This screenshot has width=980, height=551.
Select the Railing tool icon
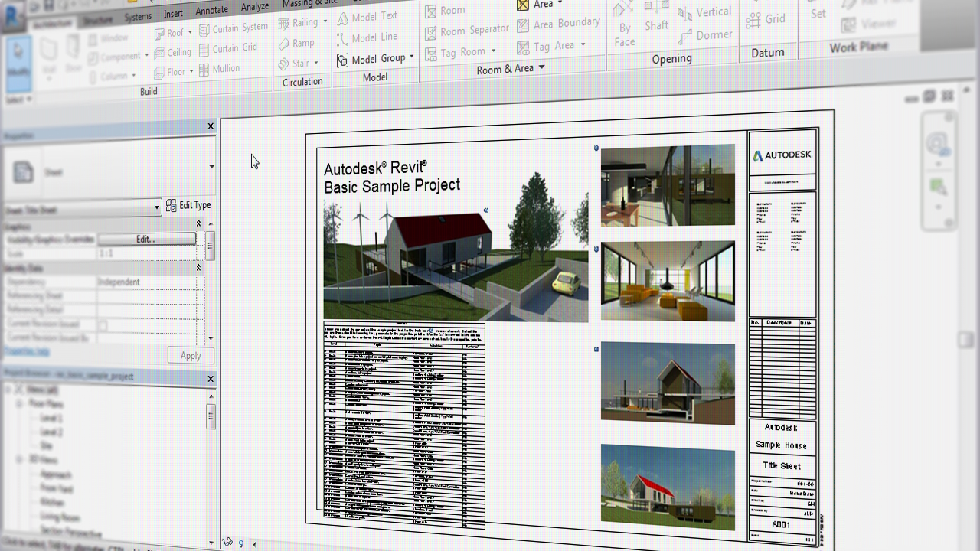pos(284,23)
